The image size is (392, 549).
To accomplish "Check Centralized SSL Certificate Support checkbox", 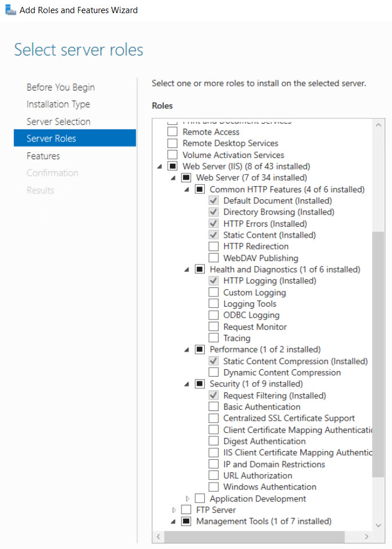I will [213, 418].
